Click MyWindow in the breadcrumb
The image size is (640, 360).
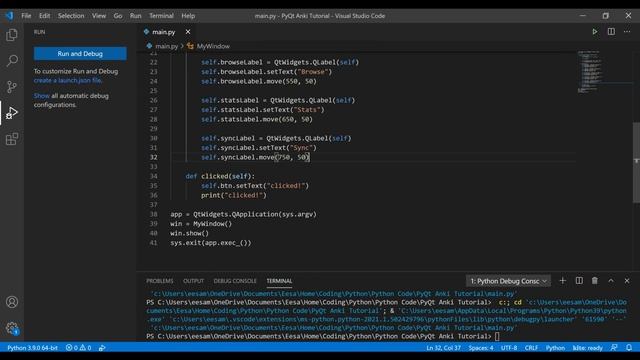tap(213, 46)
